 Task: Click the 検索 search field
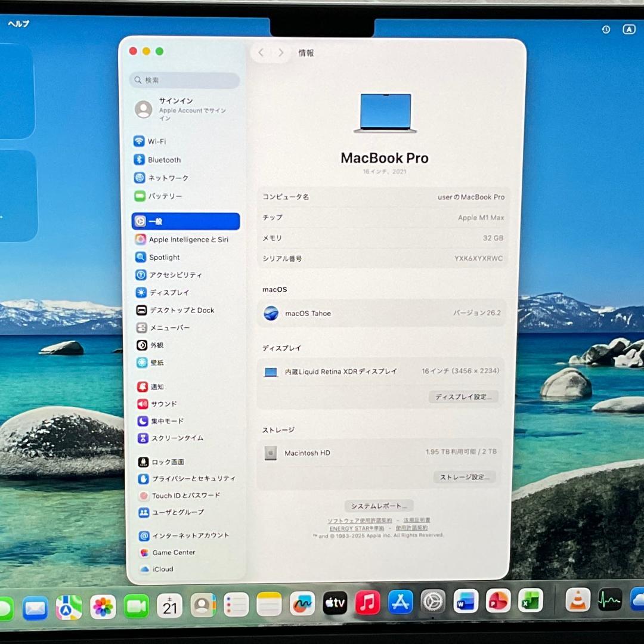[185, 80]
